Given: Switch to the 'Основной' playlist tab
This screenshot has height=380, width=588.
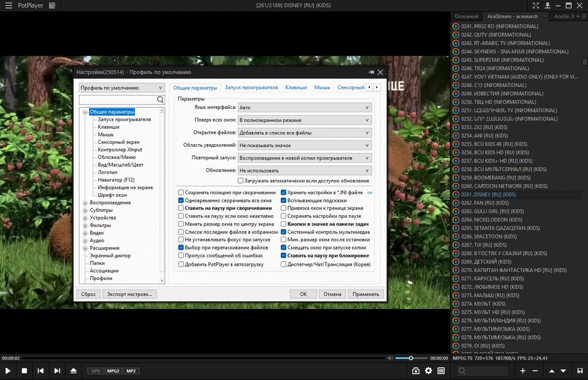Looking at the screenshot, I should (466, 16).
